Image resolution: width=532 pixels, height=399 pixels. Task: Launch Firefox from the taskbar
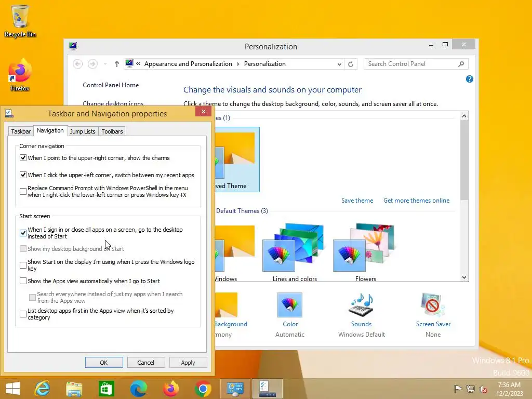tap(170, 389)
